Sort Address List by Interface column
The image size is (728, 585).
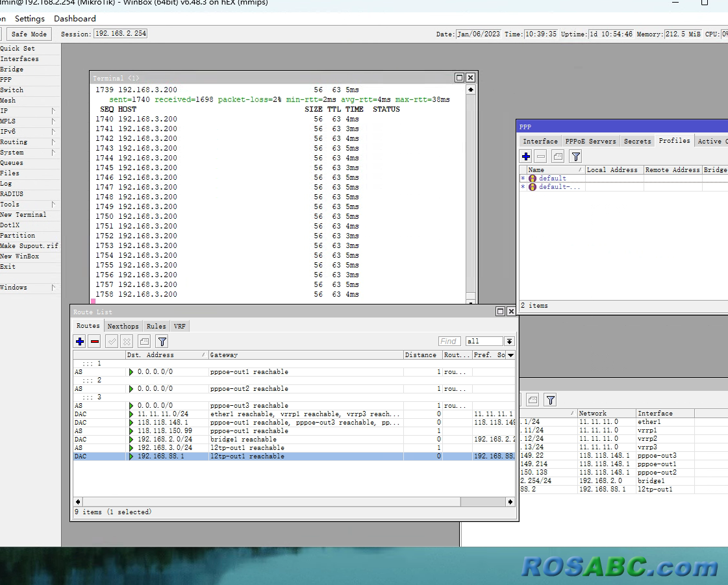click(x=665, y=413)
